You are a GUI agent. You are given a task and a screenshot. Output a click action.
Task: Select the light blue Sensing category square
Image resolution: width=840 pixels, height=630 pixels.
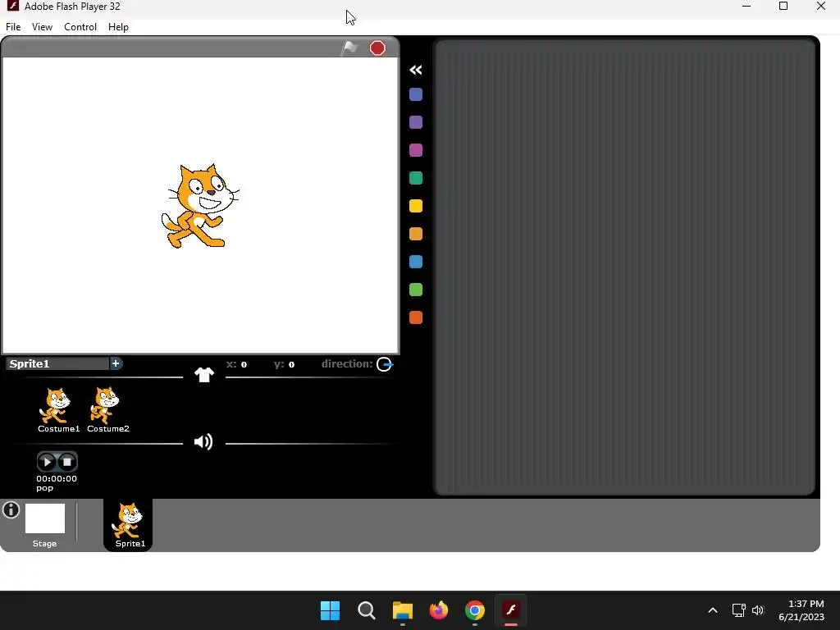coord(416,262)
